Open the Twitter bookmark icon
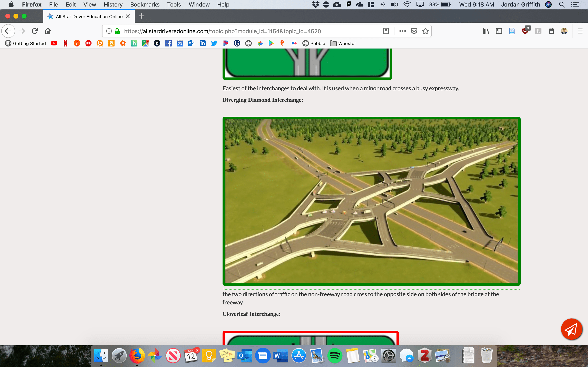The width and height of the screenshot is (588, 367). 214,43
